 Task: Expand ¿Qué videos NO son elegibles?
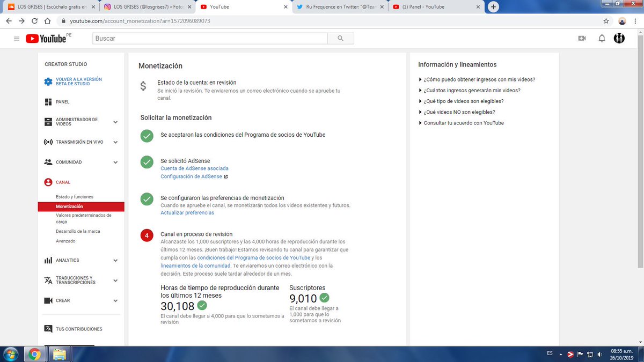point(457,112)
